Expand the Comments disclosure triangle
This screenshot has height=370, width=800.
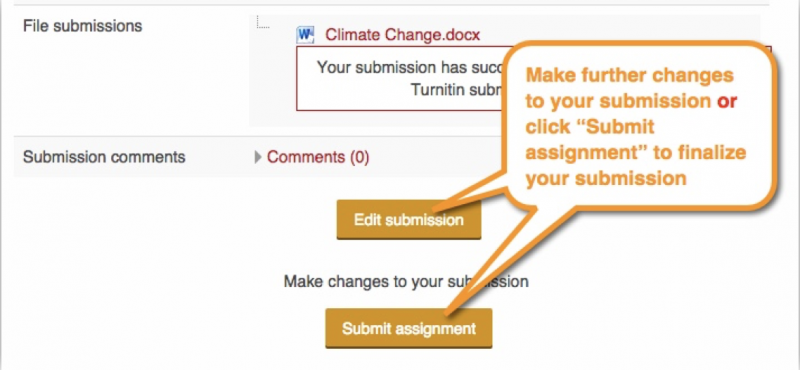[258, 157]
